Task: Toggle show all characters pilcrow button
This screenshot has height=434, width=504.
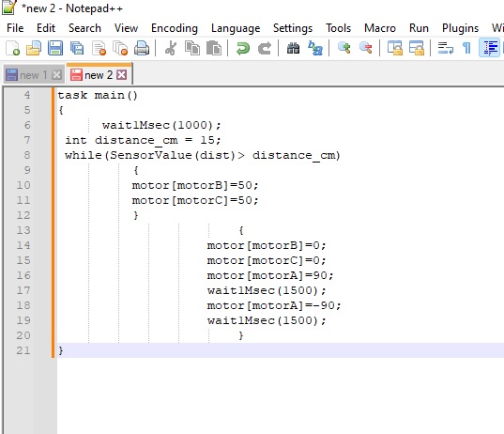Action: click(x=466, y=48)
